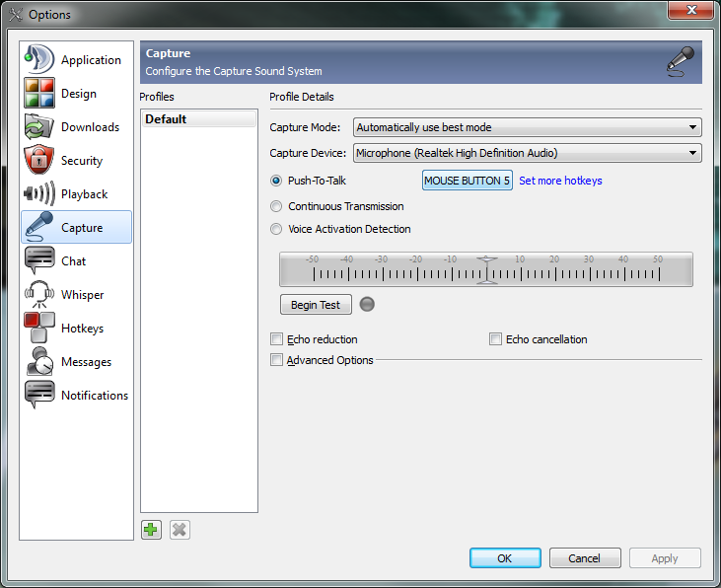
Task: Select Voice Activation Detection radio button
Action: (x=276, y=229)
